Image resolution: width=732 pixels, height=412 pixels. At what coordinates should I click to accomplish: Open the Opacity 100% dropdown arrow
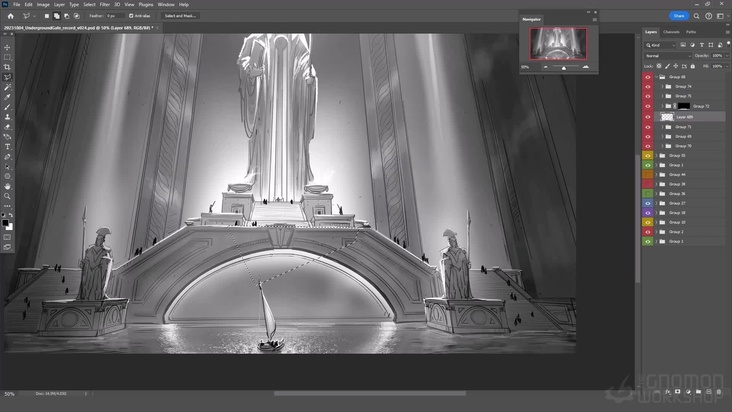pyautogui.click(x=727, y=56)
